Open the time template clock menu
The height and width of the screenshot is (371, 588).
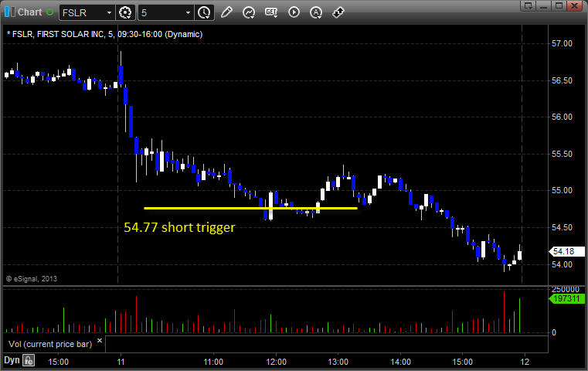[x=205, y=13]
